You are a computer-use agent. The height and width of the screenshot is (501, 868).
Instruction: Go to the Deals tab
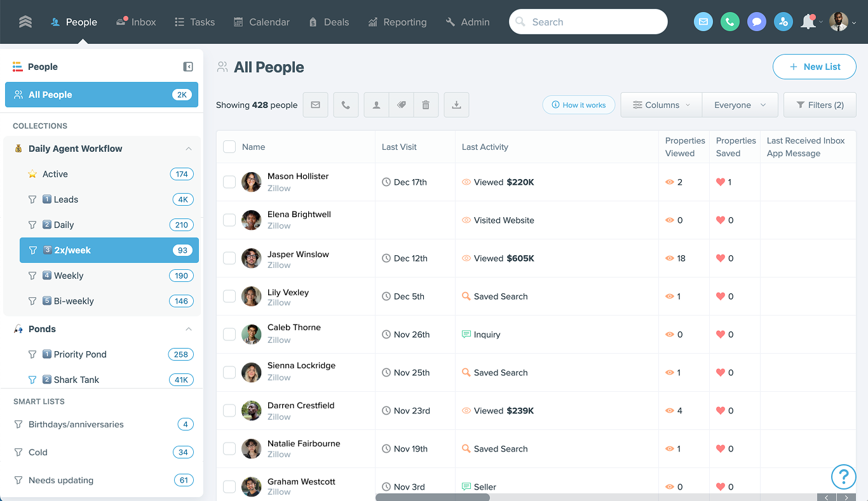(329, 22)
